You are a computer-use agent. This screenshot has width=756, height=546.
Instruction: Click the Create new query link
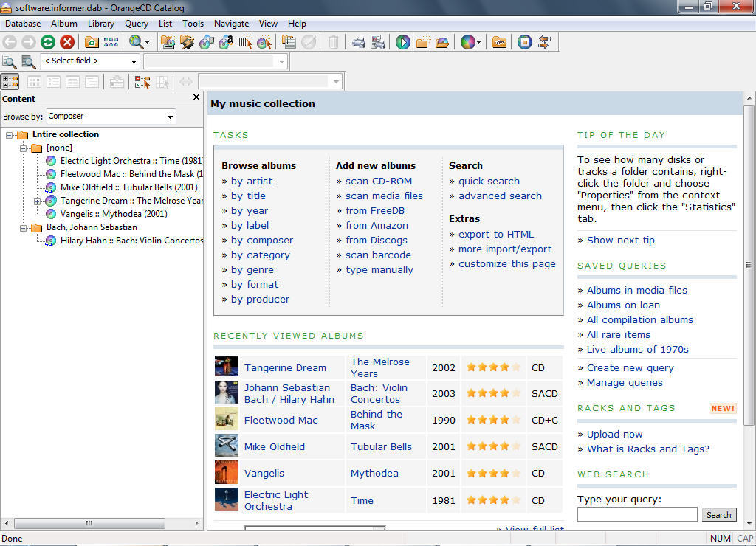[630, 368]
